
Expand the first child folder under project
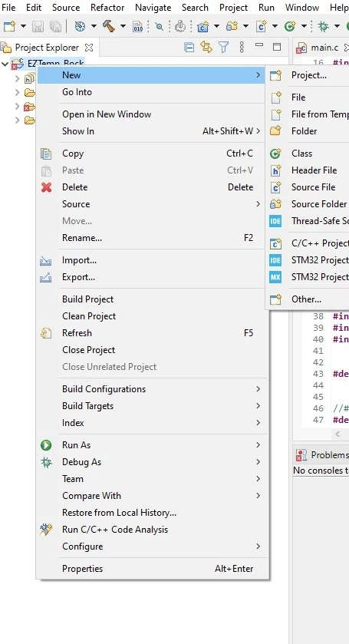pyautogui.click(x=17, y=78)
